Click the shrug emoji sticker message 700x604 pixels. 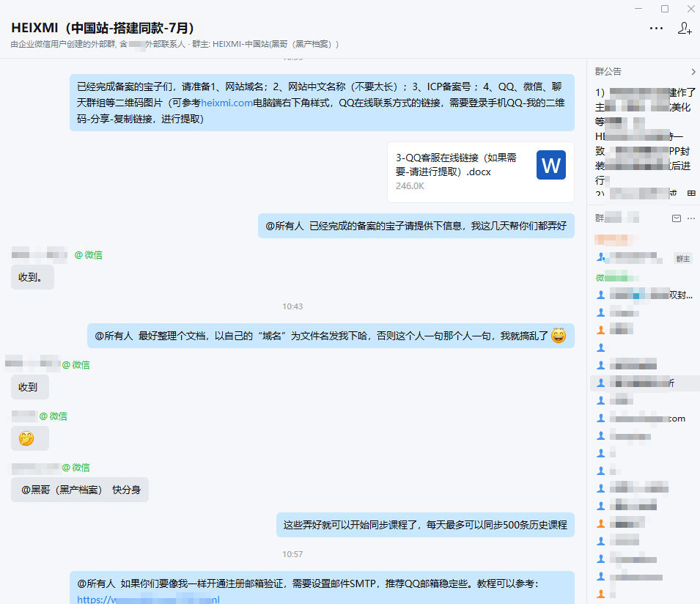point(29,438)
